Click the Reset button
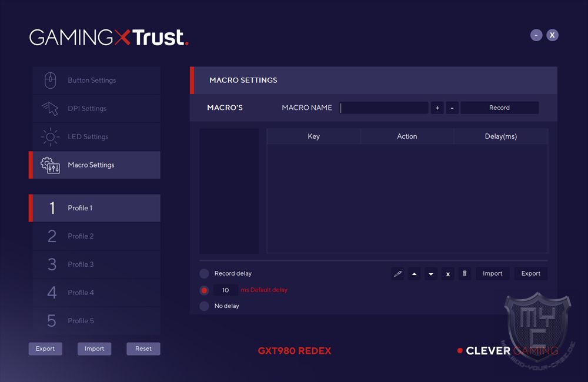The image size is (588, 382). pyautogui.click(x=143, y=349)
